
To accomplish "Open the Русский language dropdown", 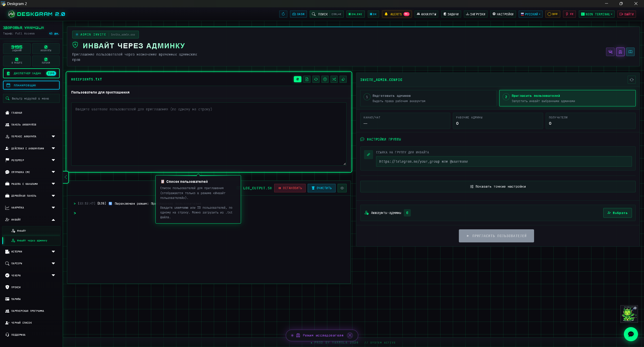I will point(530,14).
